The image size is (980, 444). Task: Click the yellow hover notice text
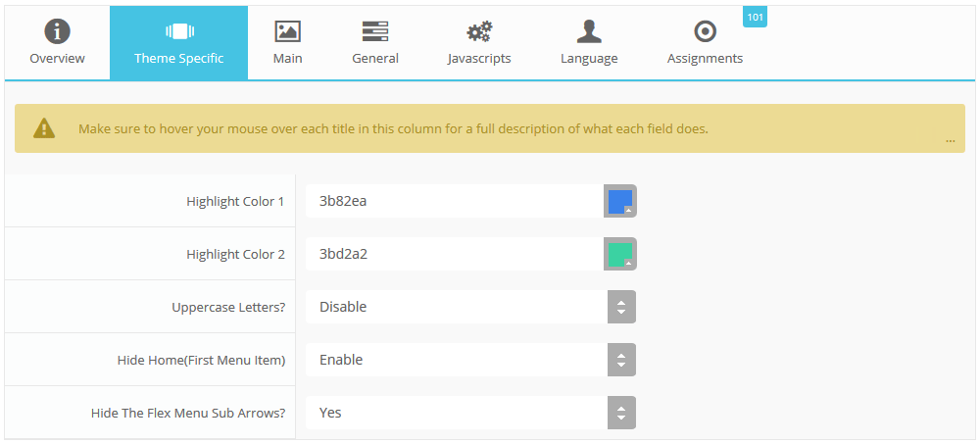tap(393, 129)
